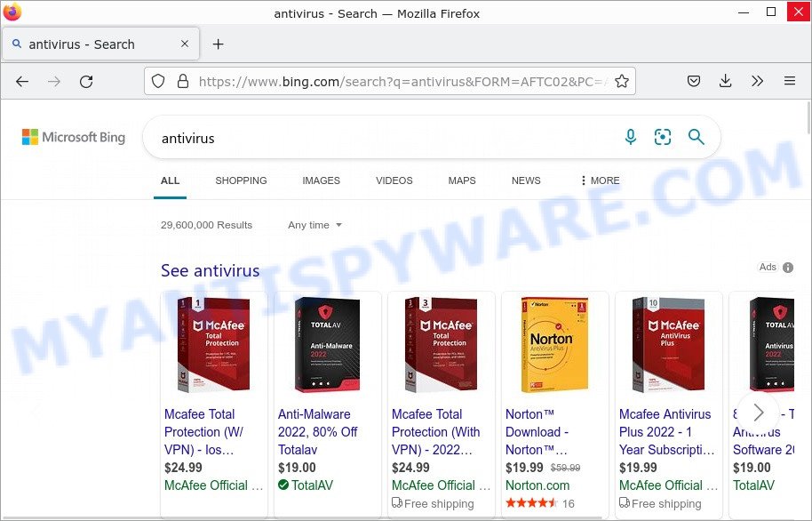Go to Microsoft Bing home logo
The width and height of the screenshot is (812, 521).
[x=74, y=137]
